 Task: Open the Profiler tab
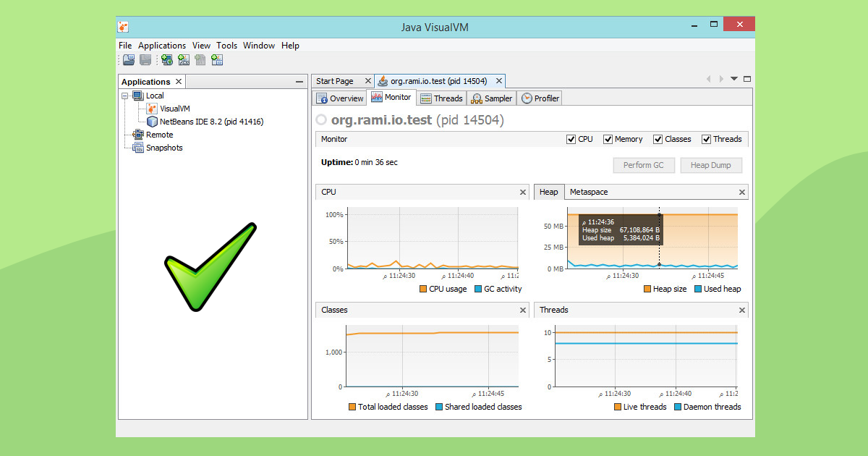[540, 98]
